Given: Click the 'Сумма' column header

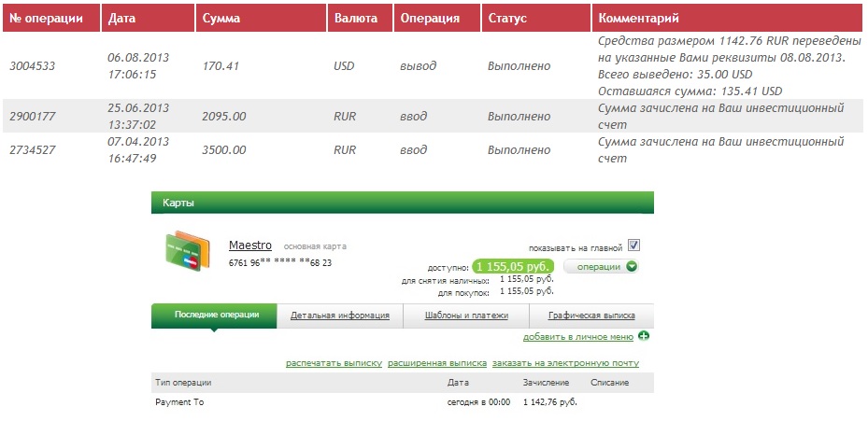Looking at the screenshot, I should point(221,18).
